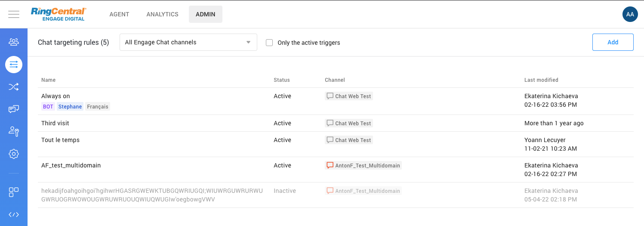
Task: Click faded chat icon in the Inactive row
Action: (330, 191)
